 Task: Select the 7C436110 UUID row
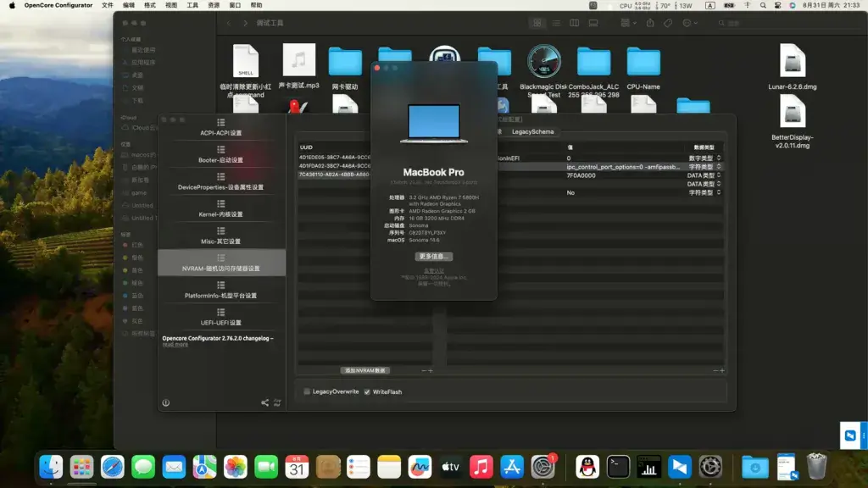334,175
